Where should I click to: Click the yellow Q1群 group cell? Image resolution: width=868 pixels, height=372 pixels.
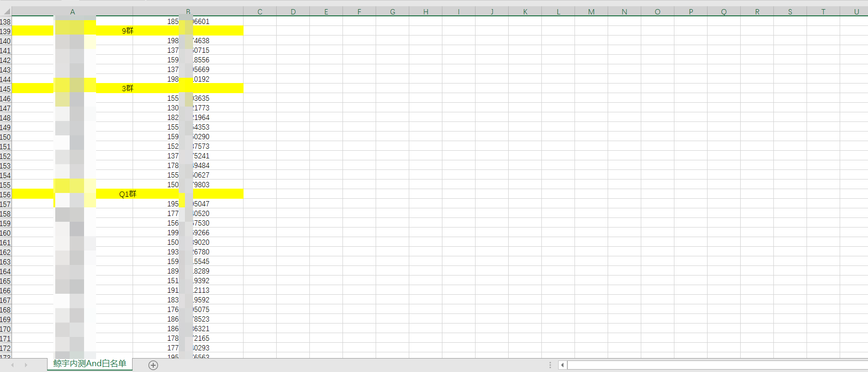[x=127, y=194]
